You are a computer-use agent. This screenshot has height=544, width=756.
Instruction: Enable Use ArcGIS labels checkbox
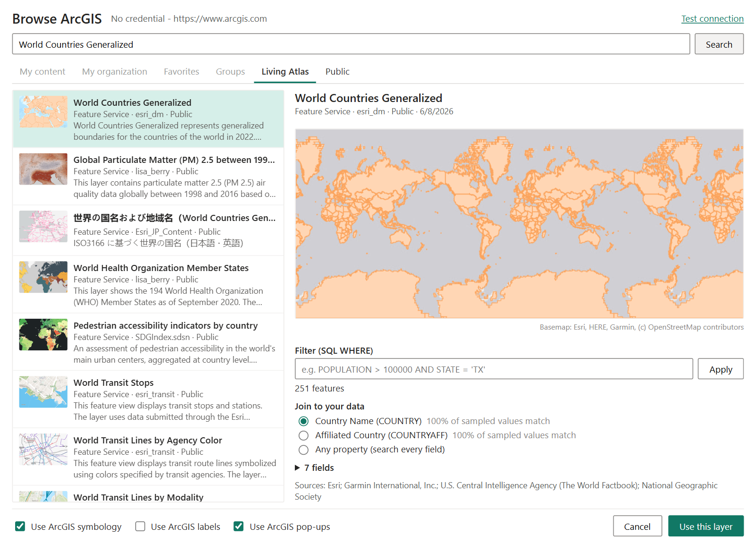[x=140, y=526]
